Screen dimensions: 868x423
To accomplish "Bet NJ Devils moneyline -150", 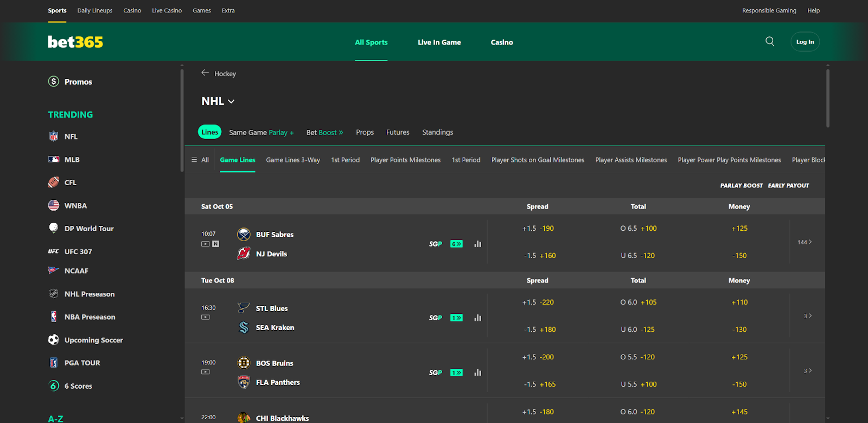I will click(739, 256).
